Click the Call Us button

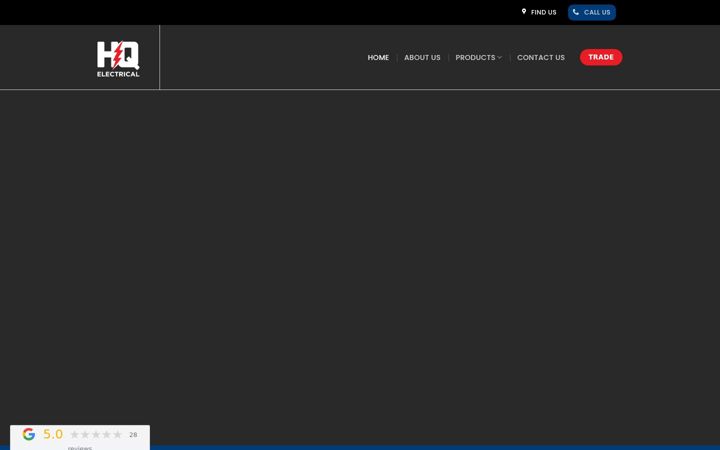point(592,12)
